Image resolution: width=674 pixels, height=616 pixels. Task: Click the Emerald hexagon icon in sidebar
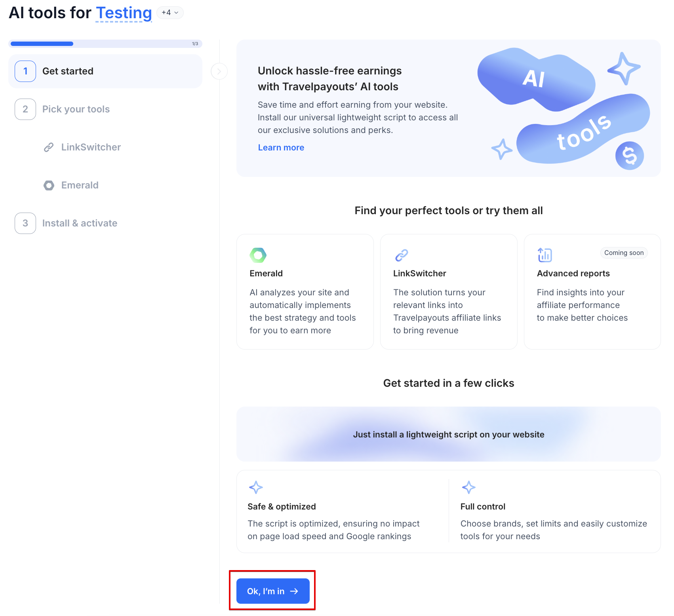point(49,185)
